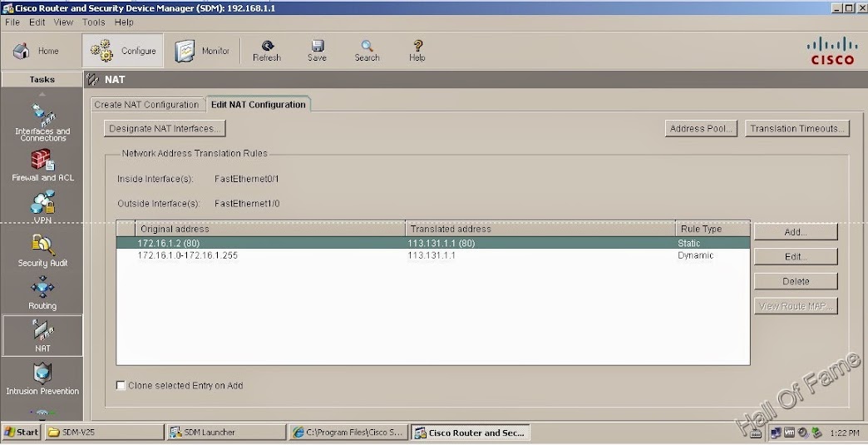
Task: Open the Tools menu
Action: (x=94, y=22)
